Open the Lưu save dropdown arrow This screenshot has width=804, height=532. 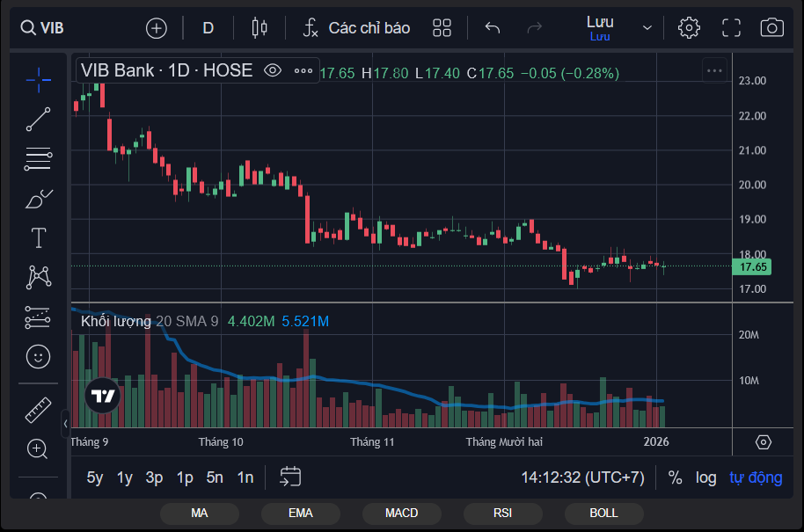click(x=647, y=28)
